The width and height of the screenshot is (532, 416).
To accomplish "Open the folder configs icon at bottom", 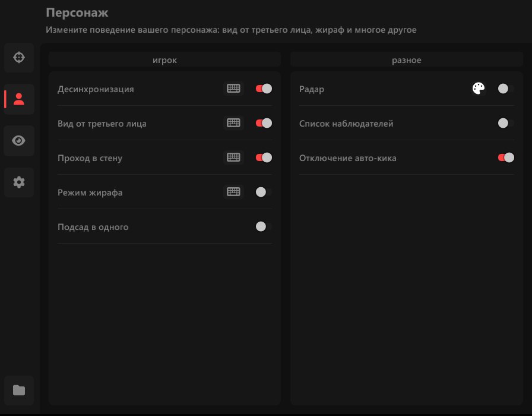I will [19, 390].
